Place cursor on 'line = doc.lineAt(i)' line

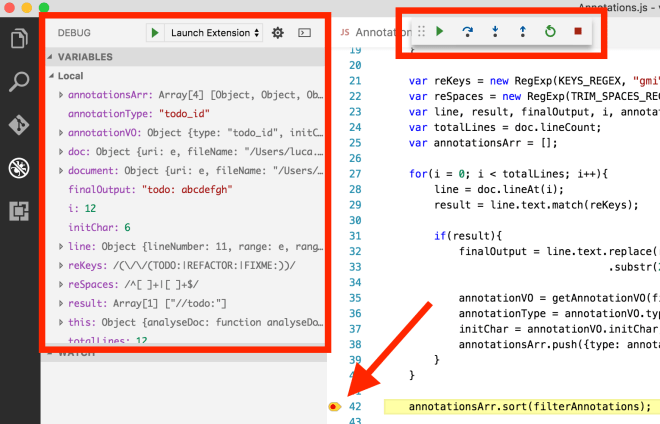(x=499, y=189)
